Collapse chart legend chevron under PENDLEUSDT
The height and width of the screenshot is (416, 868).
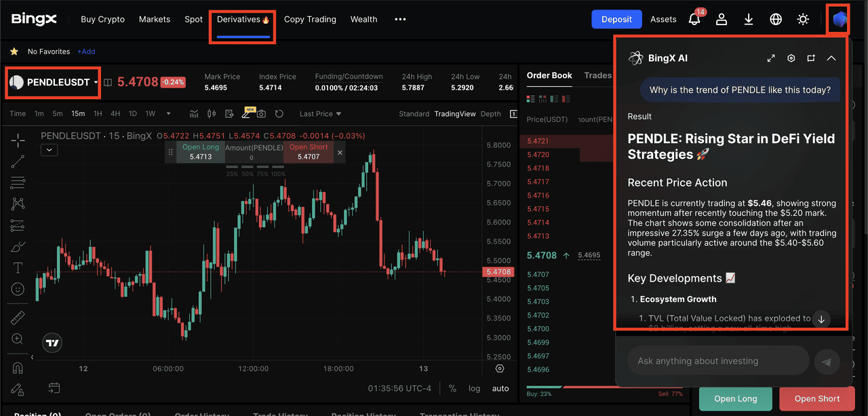coord(49,150)
